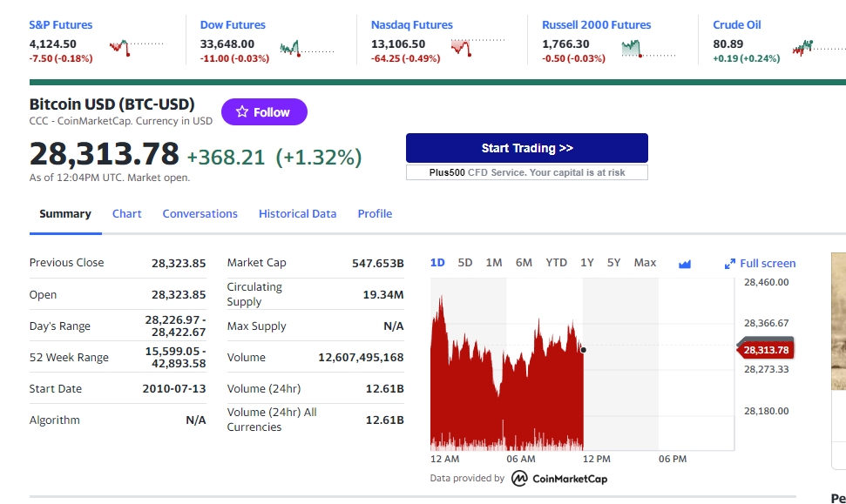Show the Max chart range
Image resolution: width=846 pixels, height=504 pixels.
click(645, 263)
